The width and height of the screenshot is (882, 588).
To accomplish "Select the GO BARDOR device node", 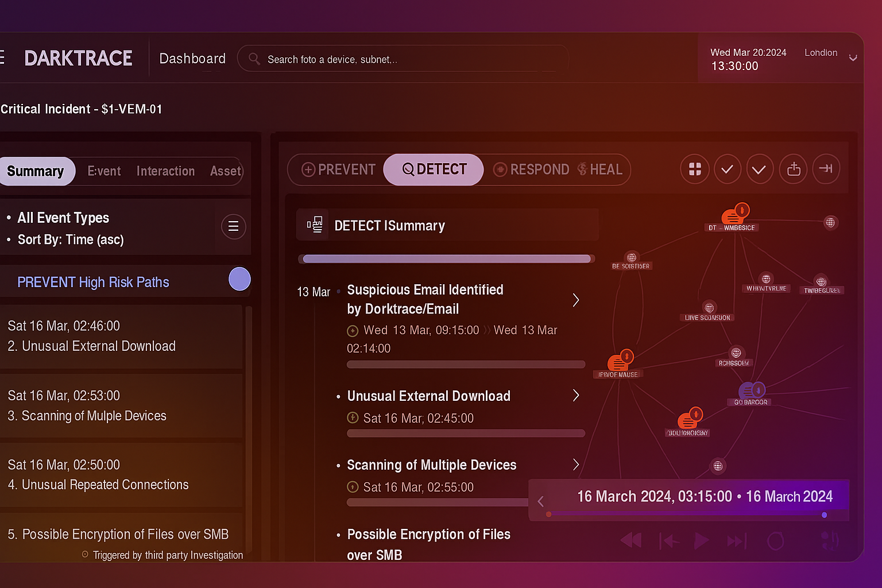I will point(751,392).
